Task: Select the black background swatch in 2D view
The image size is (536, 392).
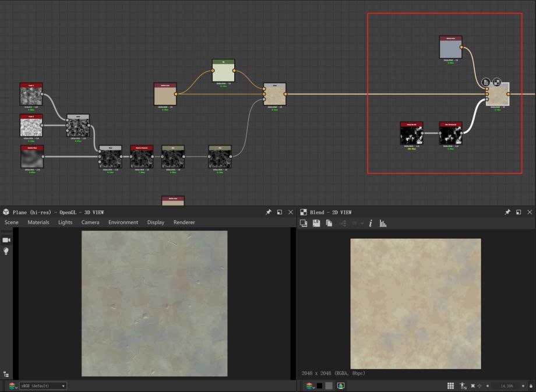Action: tap(320, 386)
